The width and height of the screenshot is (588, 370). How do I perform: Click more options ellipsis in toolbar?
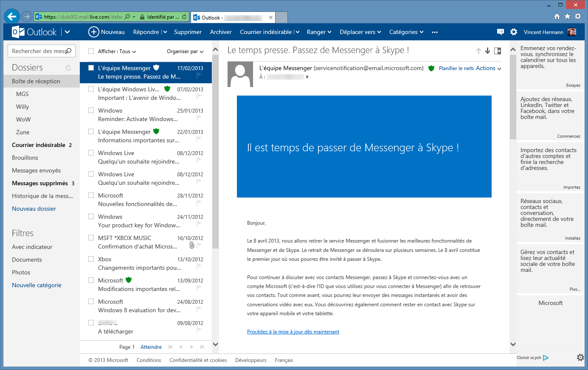point(435,32)
